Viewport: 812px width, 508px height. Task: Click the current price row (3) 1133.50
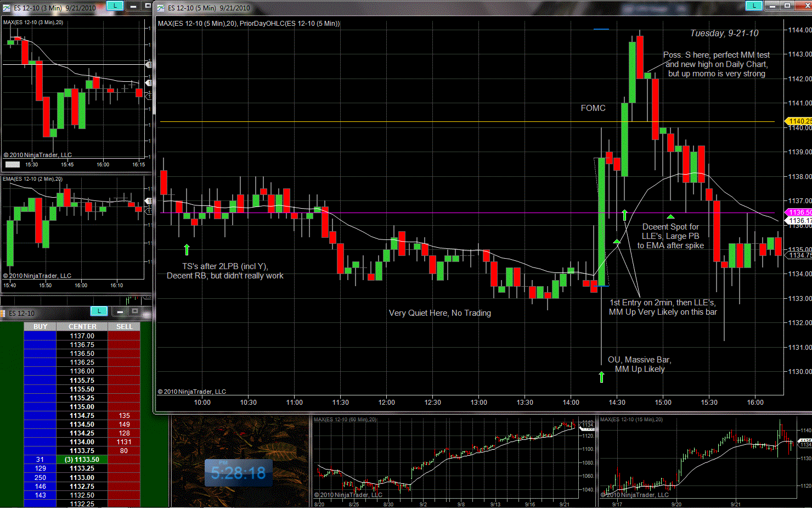tap(82, 460)
